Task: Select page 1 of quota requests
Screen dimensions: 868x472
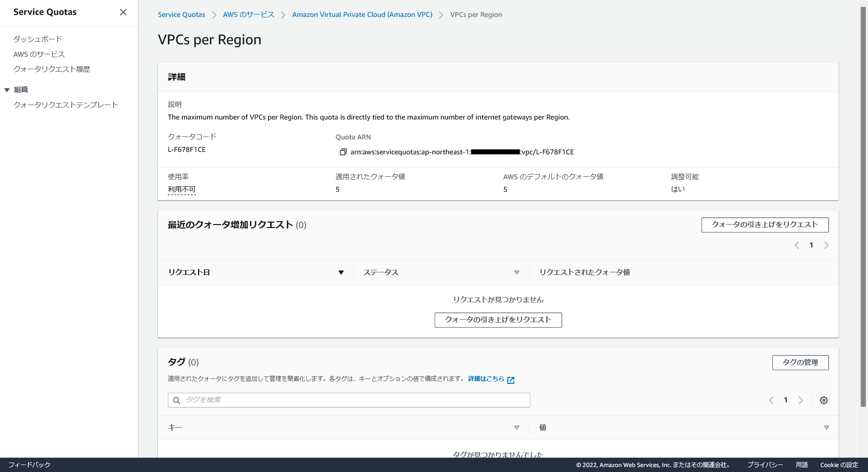Action: tap(811, 245)
